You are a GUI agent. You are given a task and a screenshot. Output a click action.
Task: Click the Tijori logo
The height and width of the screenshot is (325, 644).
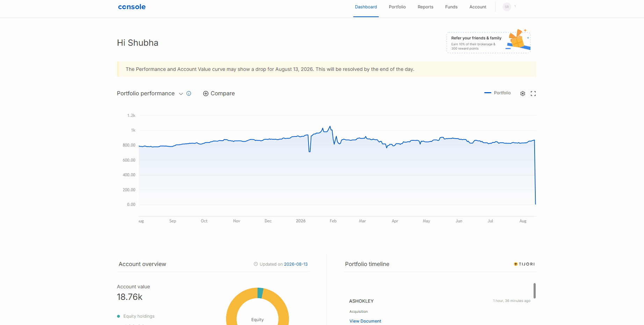(x=524, y=264)
